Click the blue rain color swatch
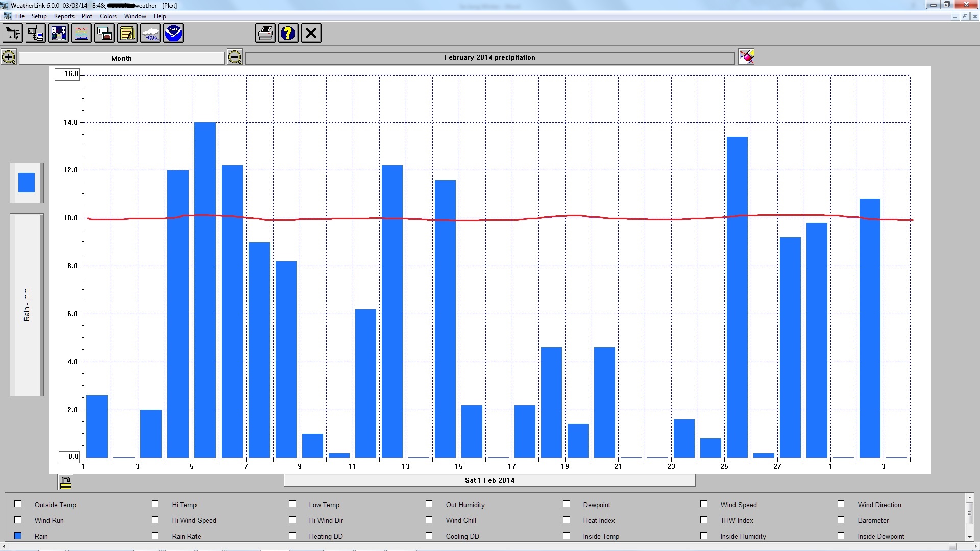The image size is (980, 551). click(27, 183)
